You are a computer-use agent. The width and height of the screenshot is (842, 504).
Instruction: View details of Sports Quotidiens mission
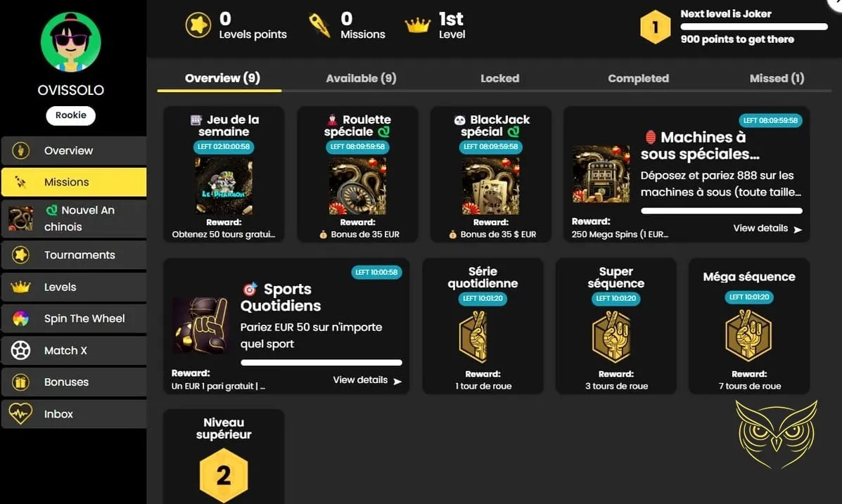click(x=366, y=380)
